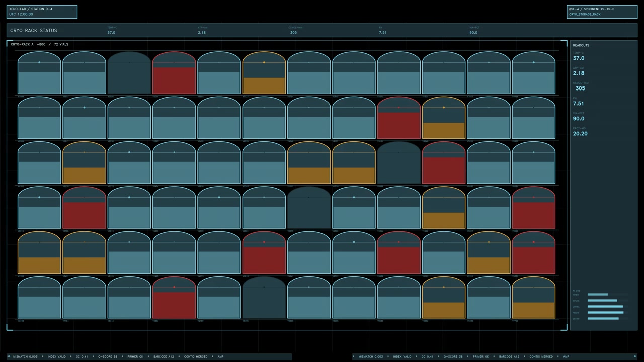
Task: Click the PRIOR progress bar
Action: 608,313
